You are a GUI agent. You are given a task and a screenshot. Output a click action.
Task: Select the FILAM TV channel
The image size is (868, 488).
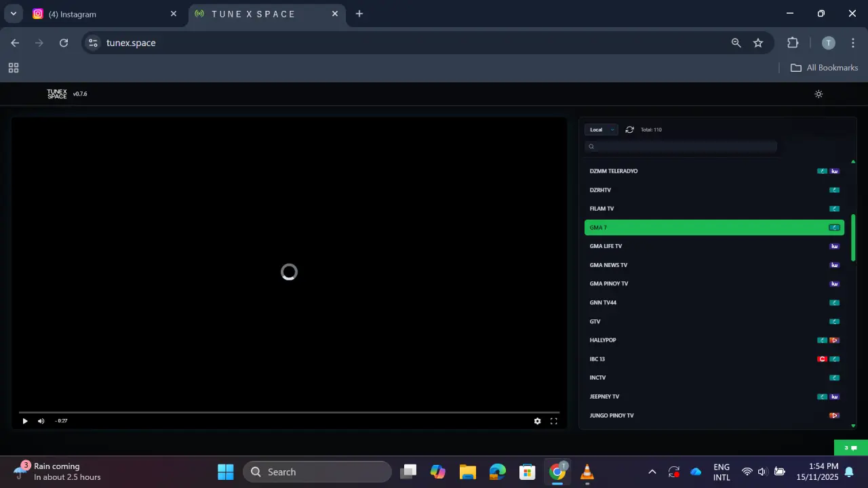click(x=714, y=209)
